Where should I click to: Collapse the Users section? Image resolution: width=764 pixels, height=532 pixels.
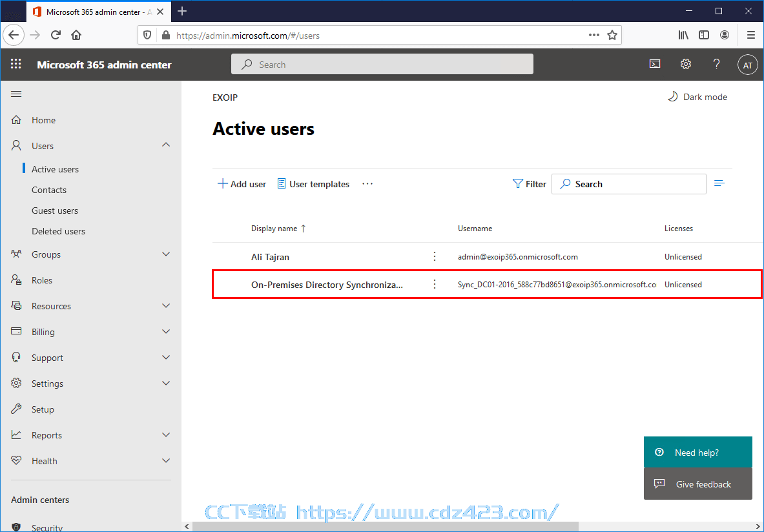click(x=166, y=145)
